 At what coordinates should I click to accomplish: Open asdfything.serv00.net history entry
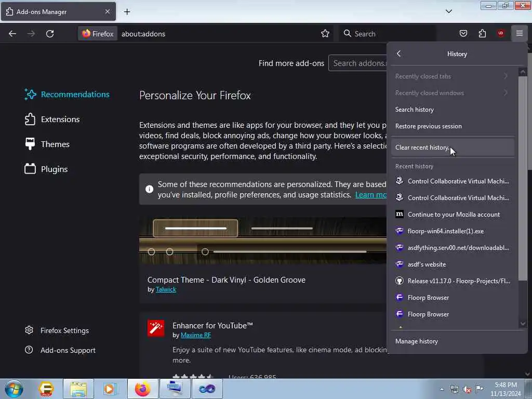[453, 248]
